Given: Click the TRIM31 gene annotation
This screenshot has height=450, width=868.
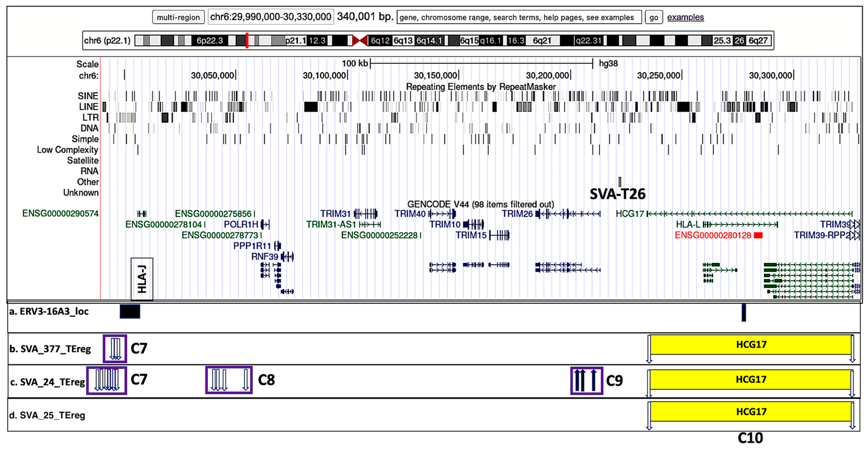Looking at the screenshot, I should click(x=366, y=214).
